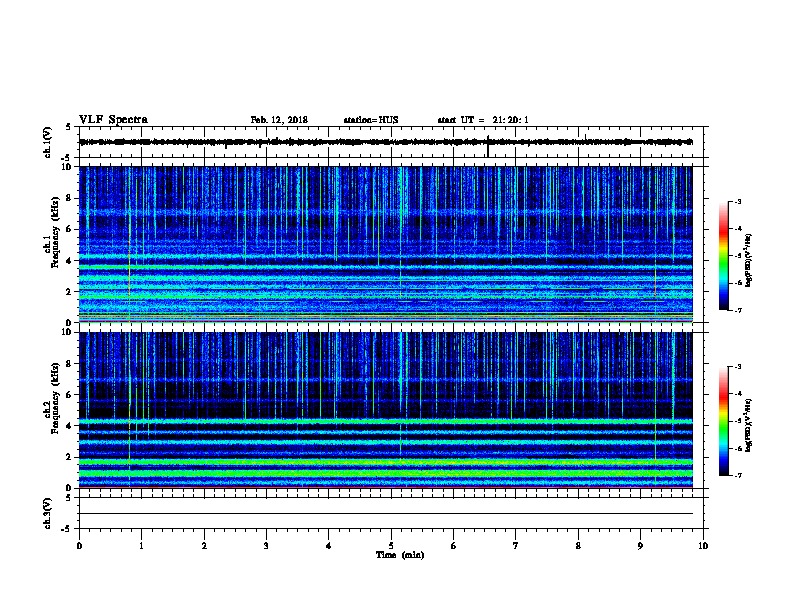Viewport: 792px width, 612px height.
Task: Click the ch.2 spectrogram color scale bar
Action: (723, 421)
